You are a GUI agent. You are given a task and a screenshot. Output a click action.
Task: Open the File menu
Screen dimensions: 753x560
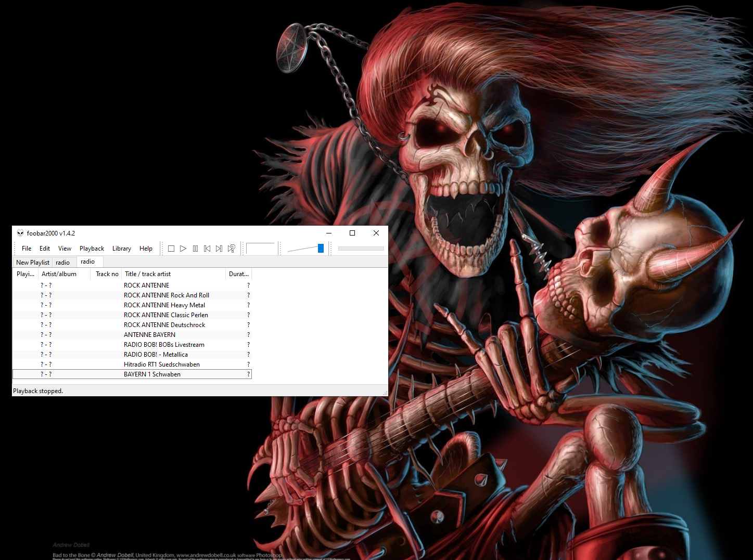point(27,249)
